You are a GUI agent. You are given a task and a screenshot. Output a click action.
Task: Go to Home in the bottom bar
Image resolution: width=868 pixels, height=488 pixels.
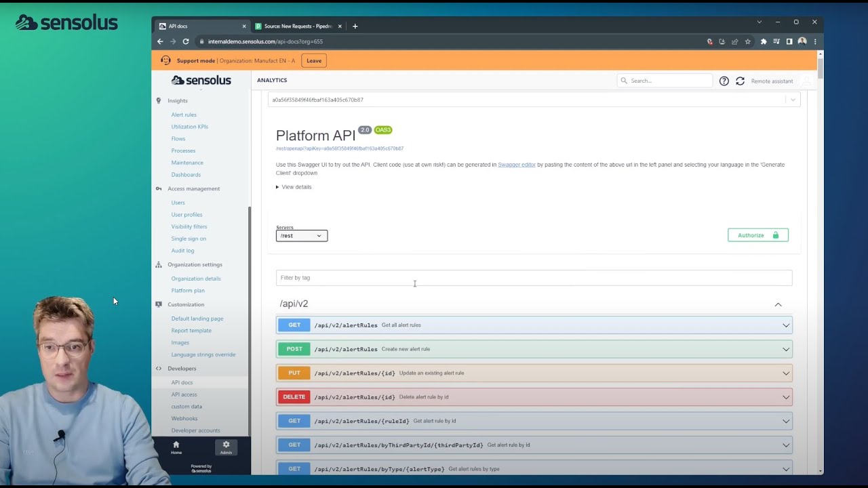(176, 447)
